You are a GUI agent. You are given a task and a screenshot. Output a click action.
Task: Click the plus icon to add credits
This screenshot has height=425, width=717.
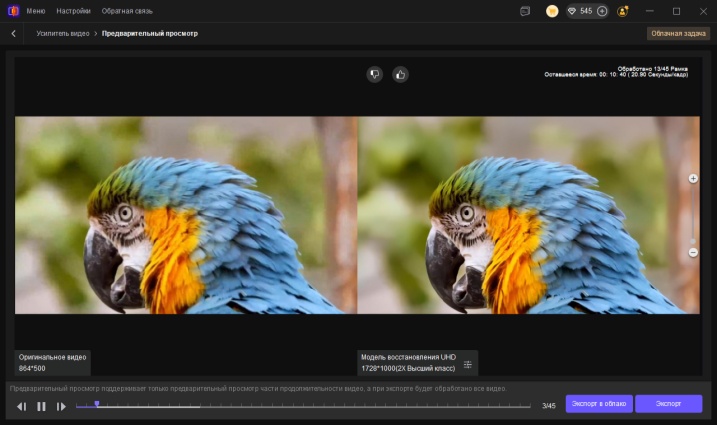(x=602, y=11)
